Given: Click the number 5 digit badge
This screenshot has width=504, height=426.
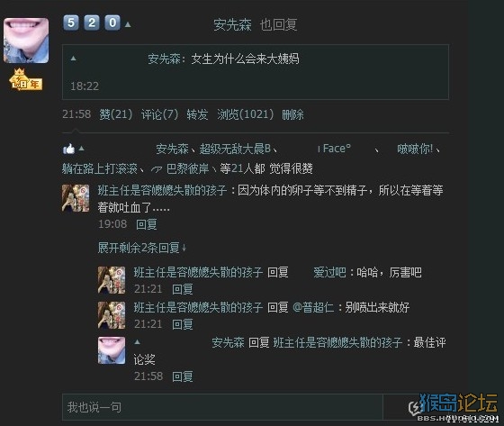Looking at the screenshot, I should pyautogui.click(x=71, y=23).
